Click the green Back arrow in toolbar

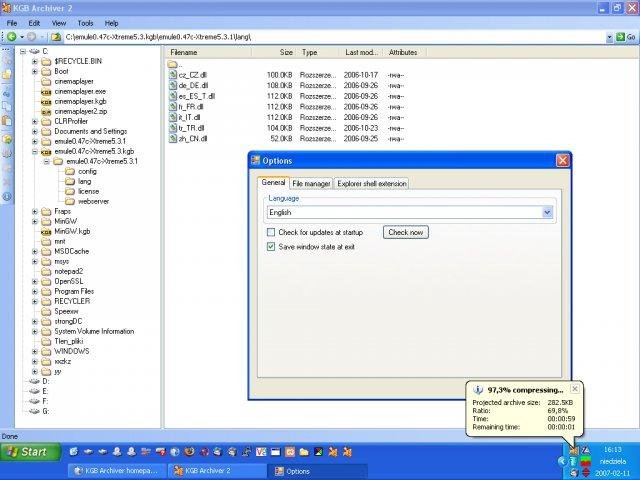(x=11, y=37)
